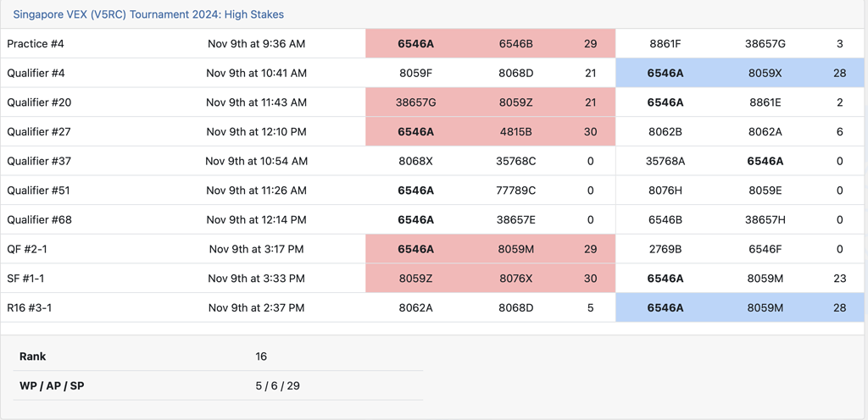Click the Nov 9th at 3:33 PM timestamp
868x420 pixels.
[x=256, y=279]
